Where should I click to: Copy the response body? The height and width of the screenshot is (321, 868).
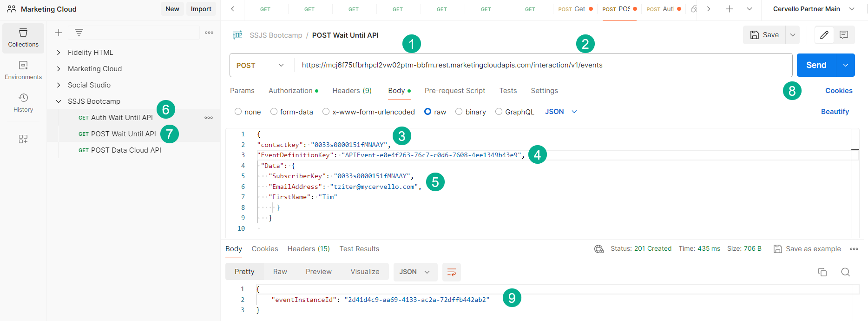click(x=822, y=272)
